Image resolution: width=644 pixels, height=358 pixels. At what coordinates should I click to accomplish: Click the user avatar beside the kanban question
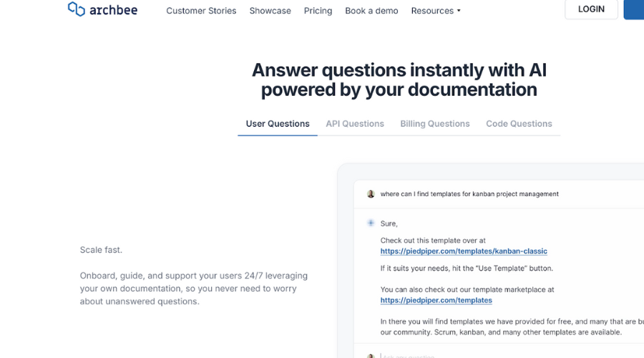point(371,194)
